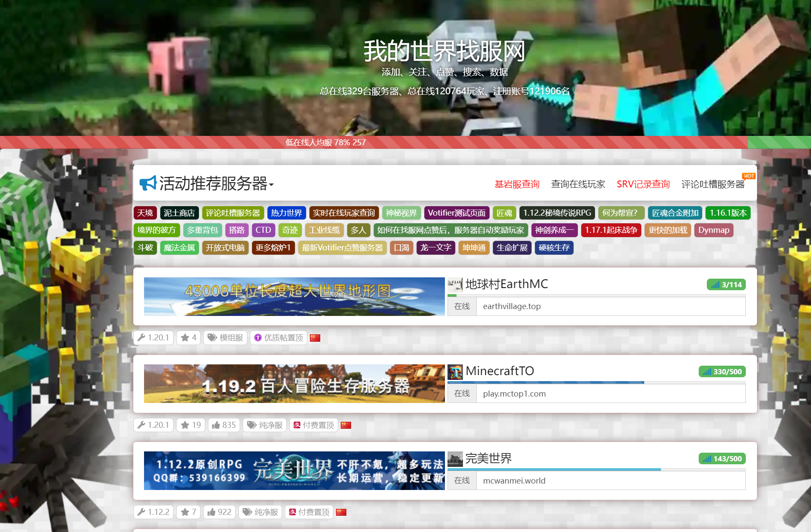Click the 3/114 player count badge
Screen dimensions: 811x532
coord(726,285)
